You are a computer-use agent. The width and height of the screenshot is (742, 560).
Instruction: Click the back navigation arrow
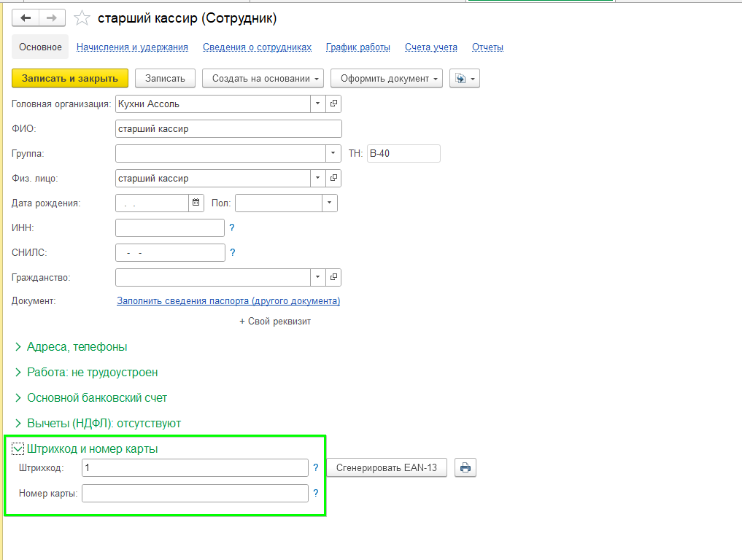click(26, 18)
